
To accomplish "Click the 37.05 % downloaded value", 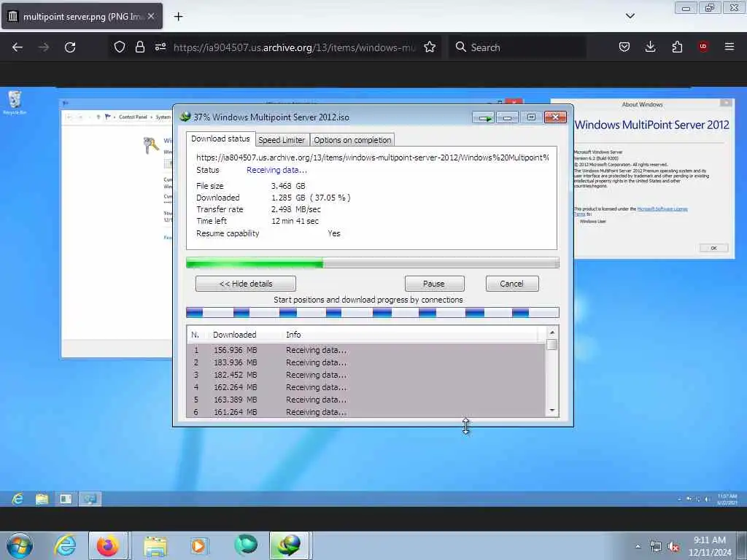I will (330, 198).
